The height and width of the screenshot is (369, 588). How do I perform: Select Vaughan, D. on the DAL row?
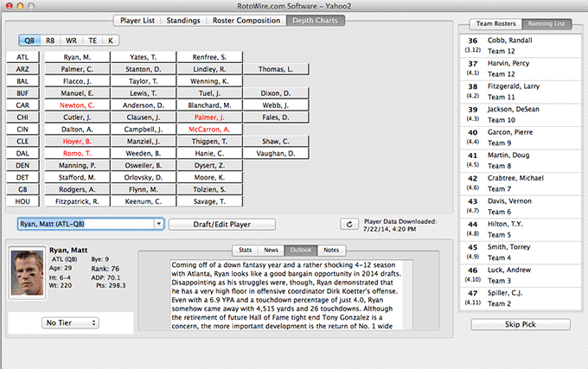click(276, 153)
